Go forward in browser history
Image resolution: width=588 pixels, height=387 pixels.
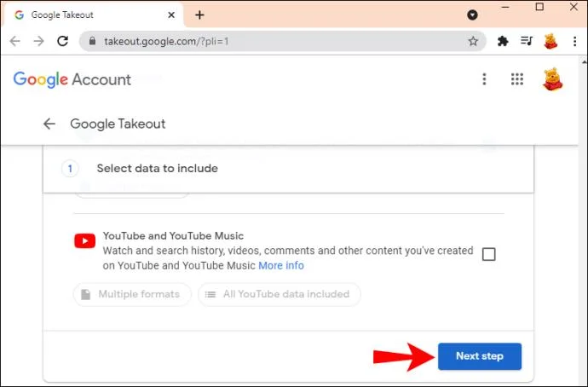[38, 41]
